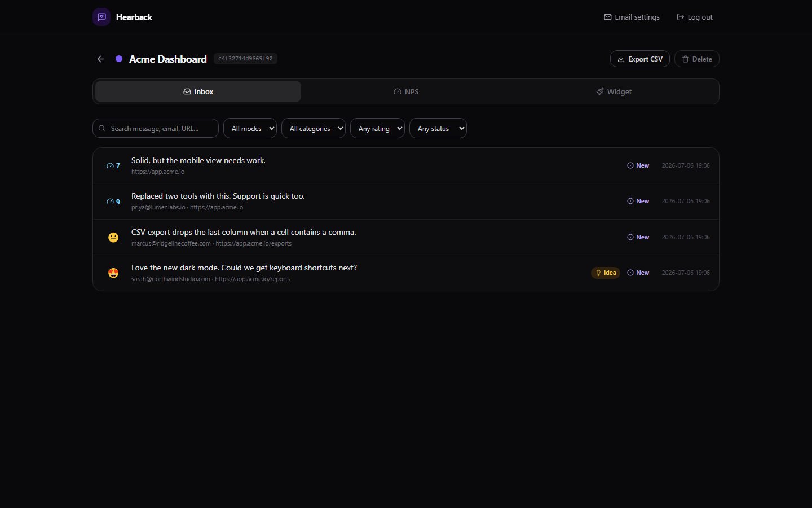
Task: Click the Log out link
Action: [x=695, y=17]
